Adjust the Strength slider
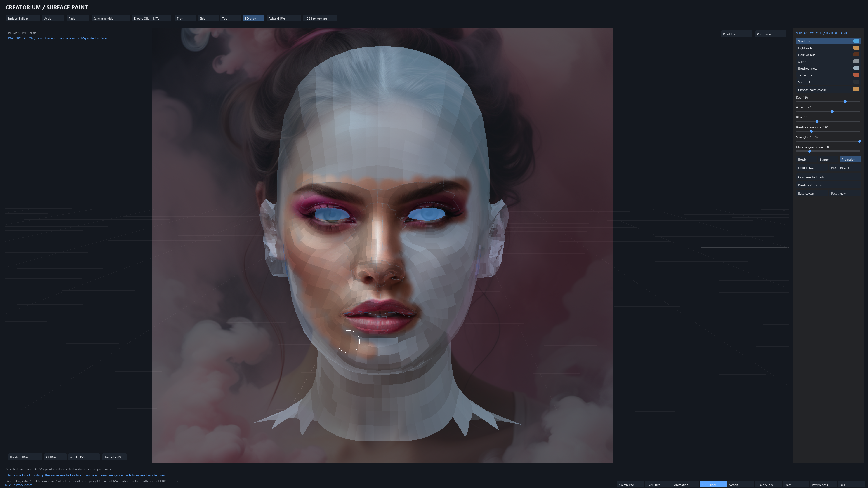Viewport: 868px width, 488px height. click(x=828, y=141)
